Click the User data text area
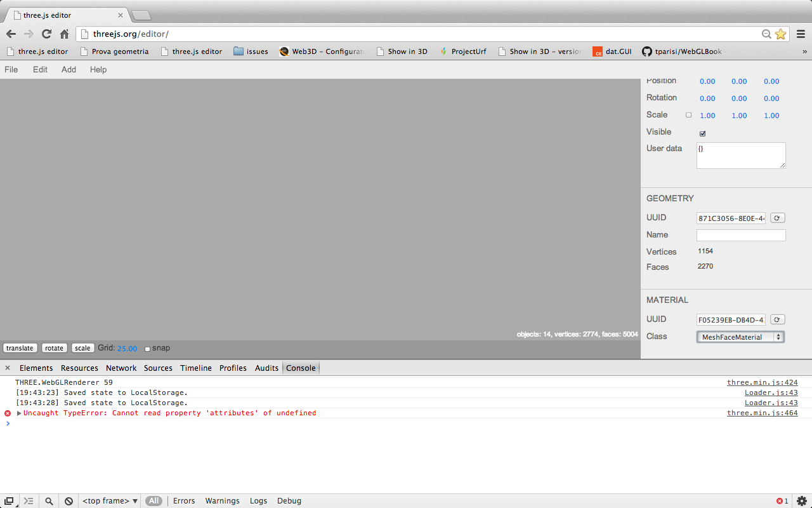The width and height of the screenshot is (812, 508). [x=741, y=156]
